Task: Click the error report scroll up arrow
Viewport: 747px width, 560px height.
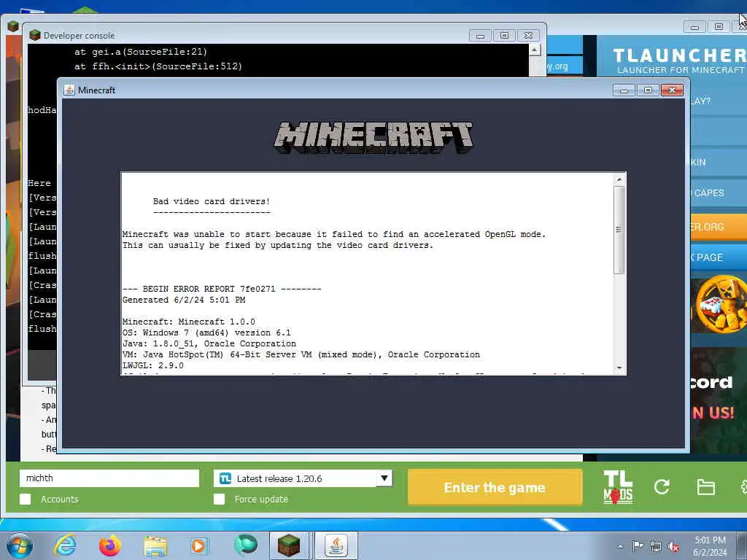Action: click(x=619, y=179)
